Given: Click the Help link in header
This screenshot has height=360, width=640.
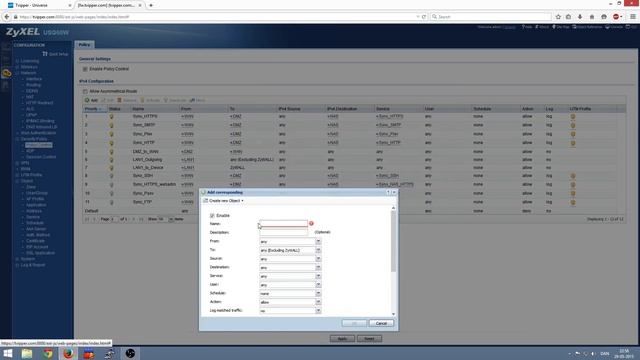Looking at the screenshot, I should click(527, 27).
